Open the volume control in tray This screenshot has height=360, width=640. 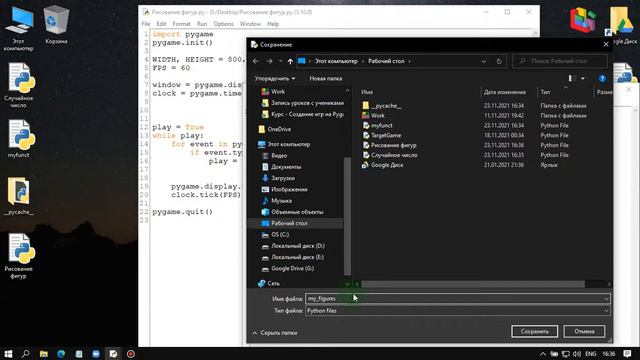coord(577,354)
